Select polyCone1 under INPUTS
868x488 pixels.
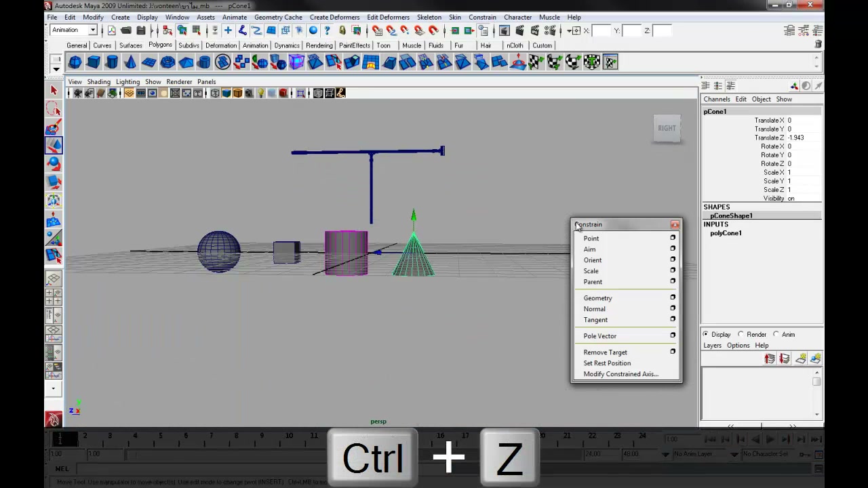tap(726, 233)
